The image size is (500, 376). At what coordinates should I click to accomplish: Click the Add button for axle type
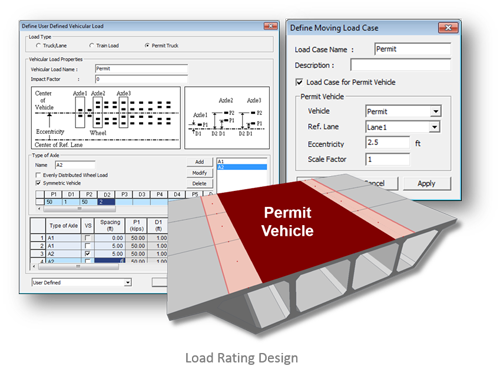(199, 162)
